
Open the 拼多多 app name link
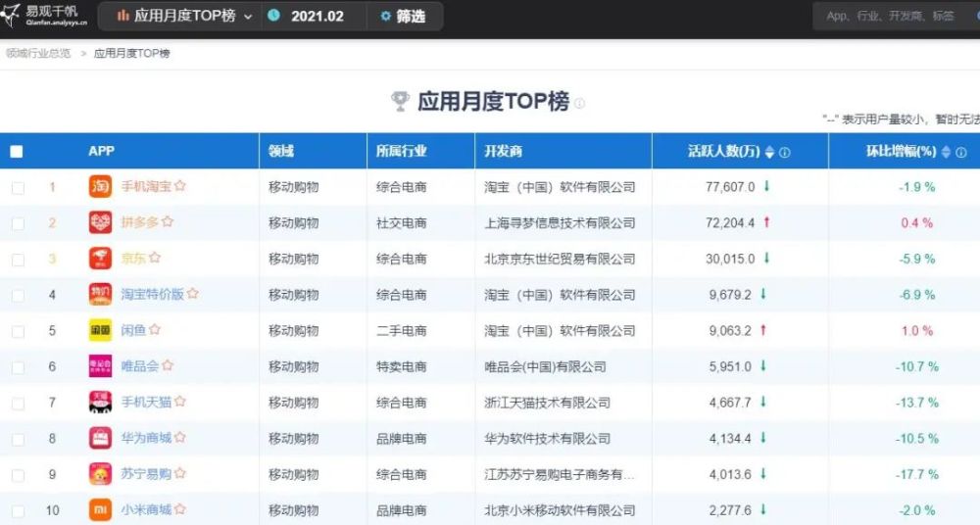point(140,222)
